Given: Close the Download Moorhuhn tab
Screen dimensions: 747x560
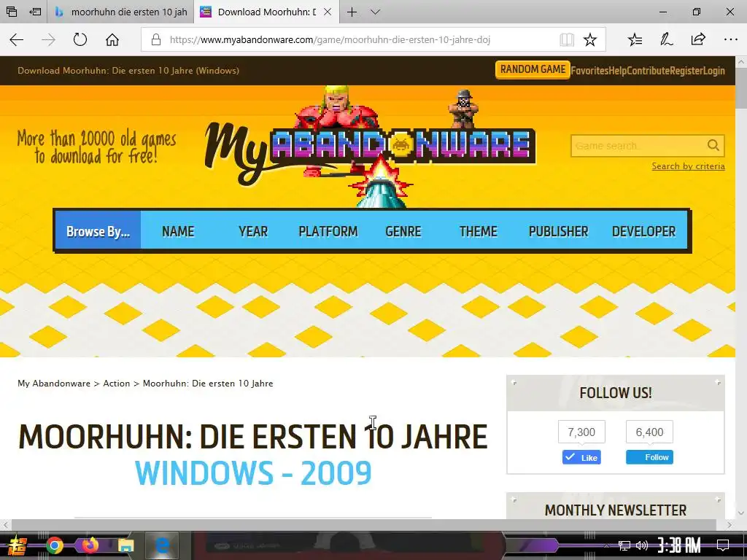Looking at the screenshot, I should [328, 12].
